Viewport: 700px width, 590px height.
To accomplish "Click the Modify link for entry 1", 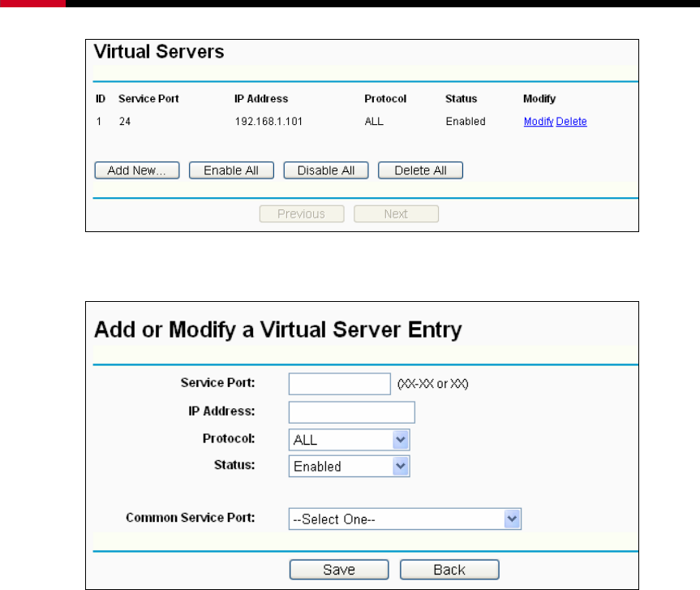I will click(539, 122).
